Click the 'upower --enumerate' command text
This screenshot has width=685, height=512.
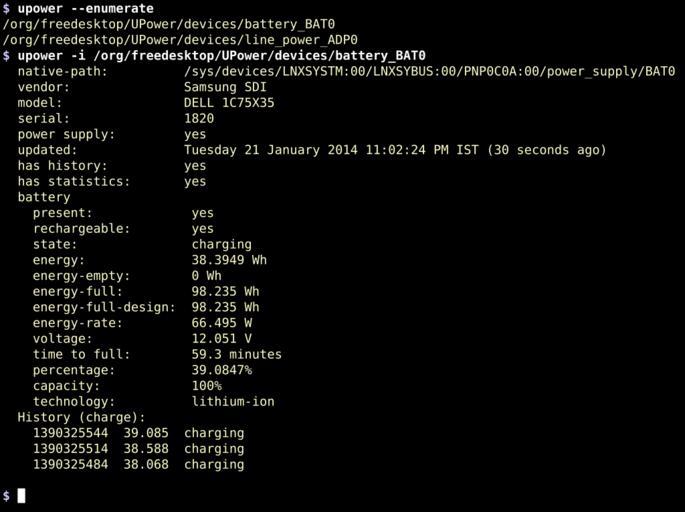(86, 8)
